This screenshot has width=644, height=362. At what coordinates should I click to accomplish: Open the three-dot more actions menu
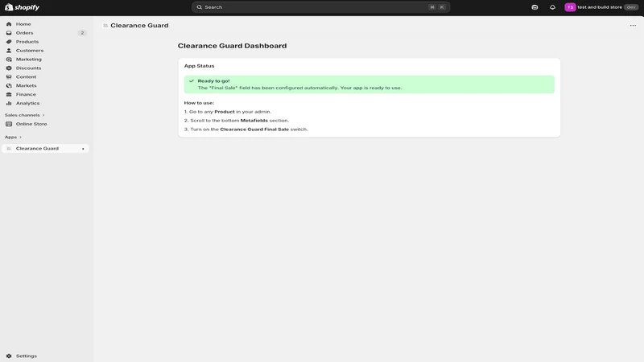click(633, 26)
